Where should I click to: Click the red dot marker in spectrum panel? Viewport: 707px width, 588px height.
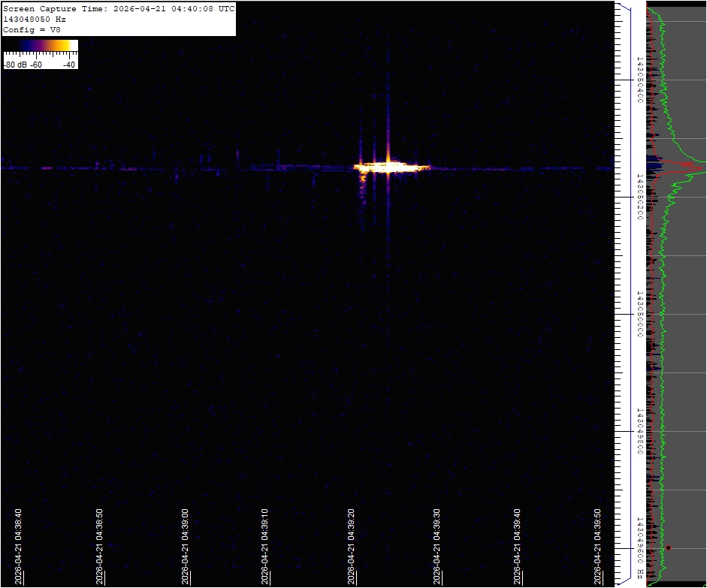coord(667,547)
